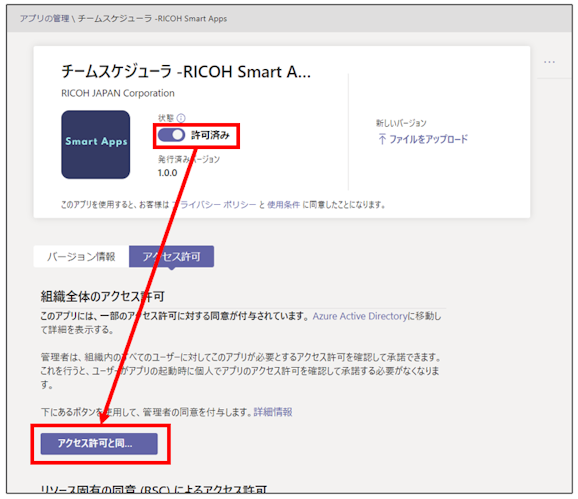Click the ファイルをアップロード link
The height and width of the screenshot is (499, 578).
coord(428,139)
